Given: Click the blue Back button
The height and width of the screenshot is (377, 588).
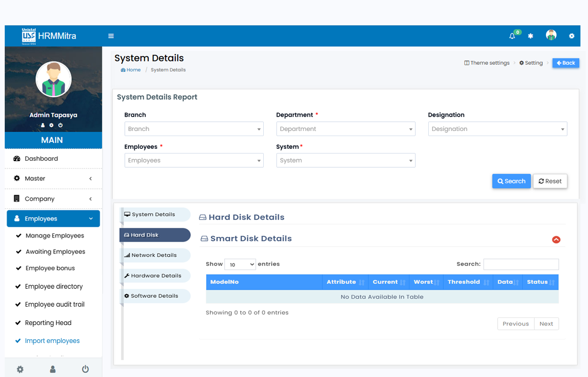Looking at the screenshot, I should coord(565,63).
